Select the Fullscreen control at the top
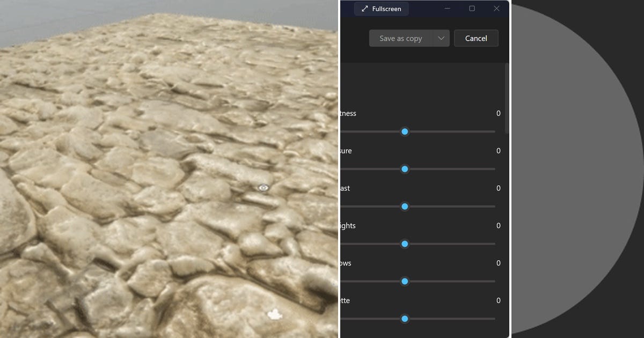This screenshot has height=338, width=644. pos(381,9)
